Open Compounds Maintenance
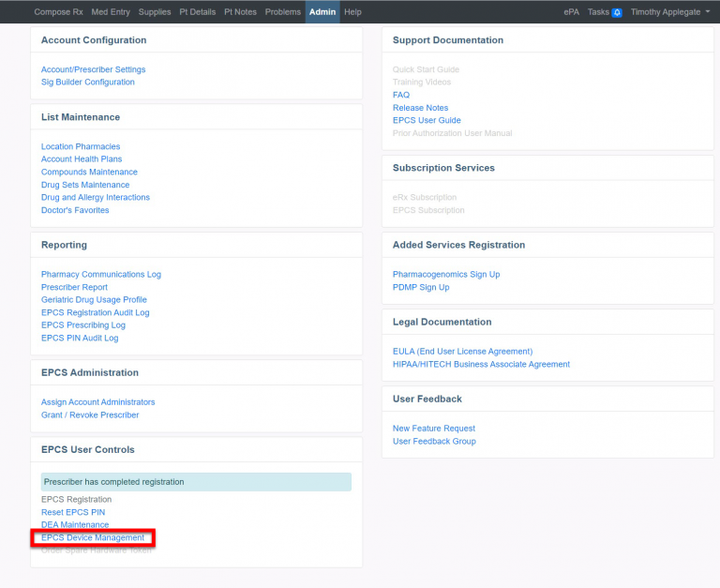 tap(89, 172)
